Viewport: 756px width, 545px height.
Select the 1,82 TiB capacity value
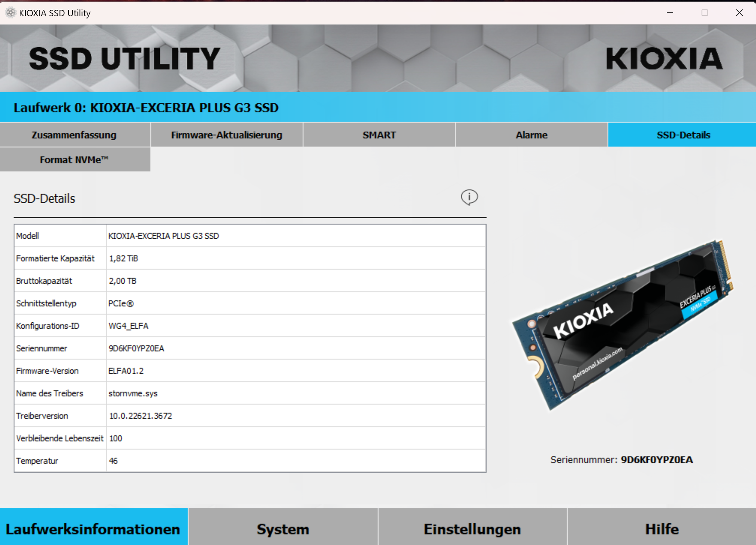point(123,258)
